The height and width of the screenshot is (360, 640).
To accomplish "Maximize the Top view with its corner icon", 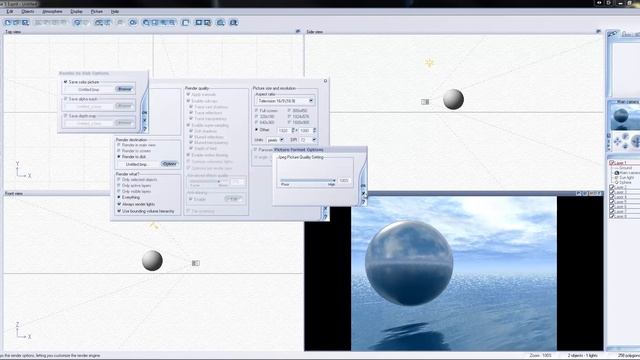I will (298, 31).
